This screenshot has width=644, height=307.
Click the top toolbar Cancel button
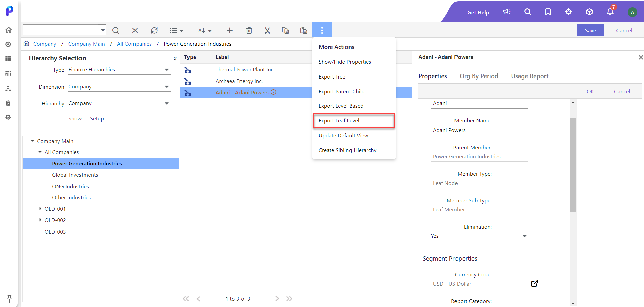click(624, 30)
